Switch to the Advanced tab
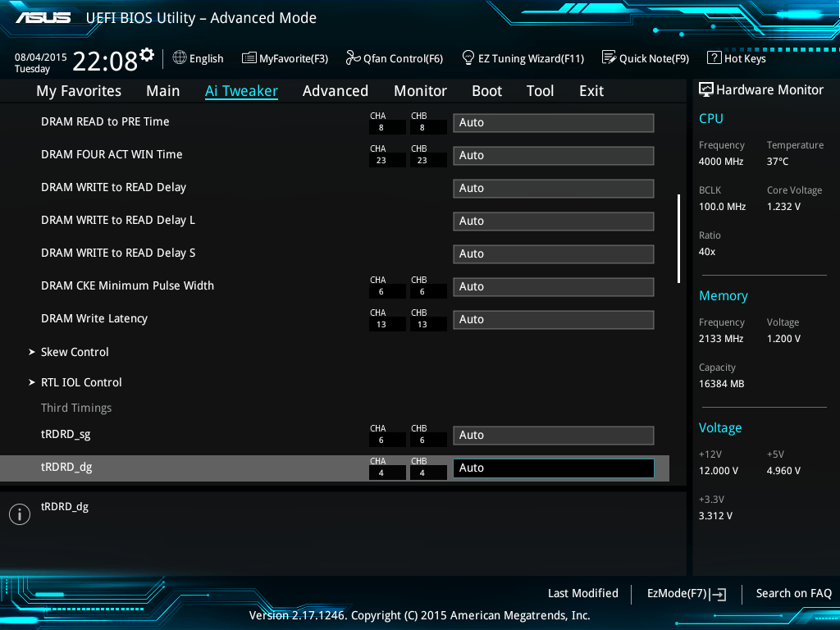840x630 pixels. pyautogui.click(x=335, y=91)
